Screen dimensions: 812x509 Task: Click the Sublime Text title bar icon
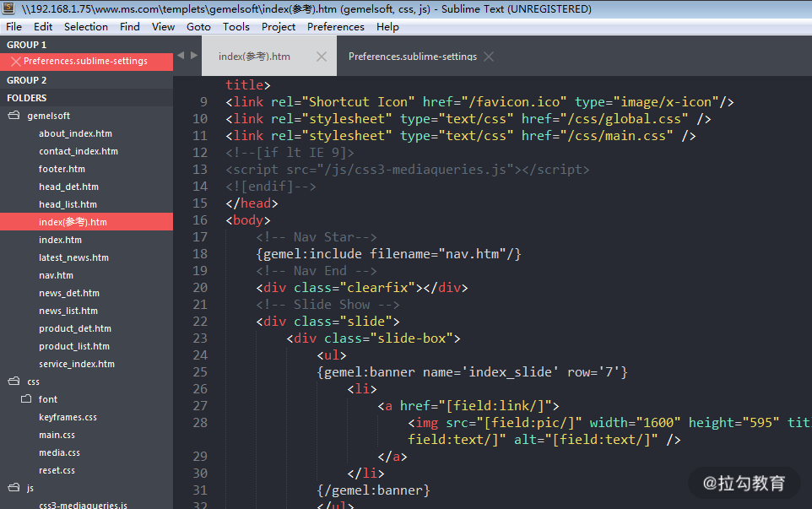click(8, 8)
